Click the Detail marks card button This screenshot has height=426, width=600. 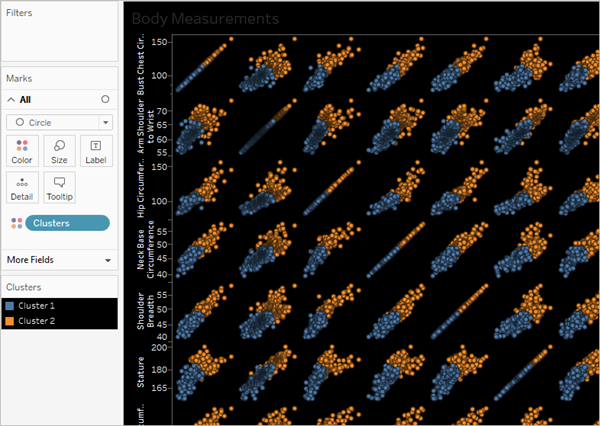[22, 186]
